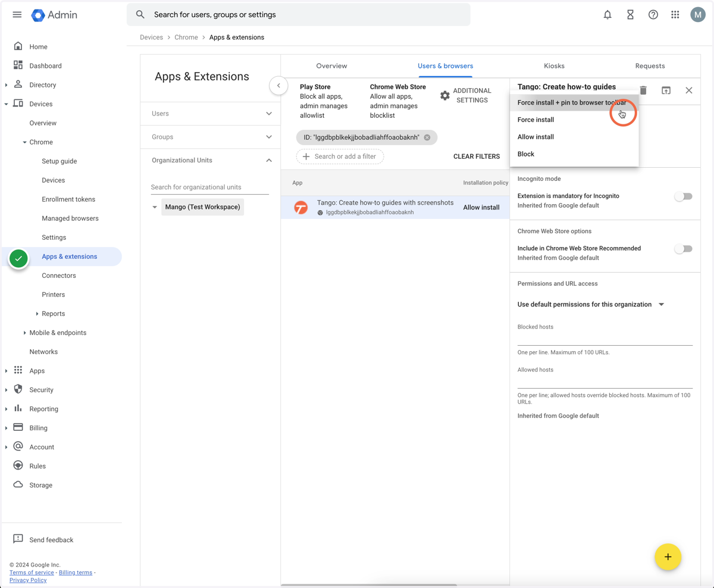Go to Home in sidebar
714x588 pixels.
pyautogui.click(x=38, y=46)
